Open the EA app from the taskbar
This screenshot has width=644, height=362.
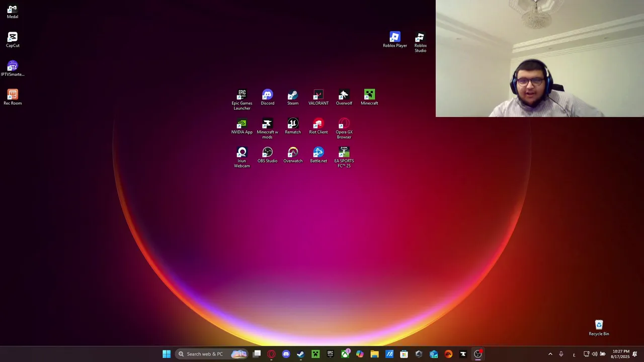[448, 354]
